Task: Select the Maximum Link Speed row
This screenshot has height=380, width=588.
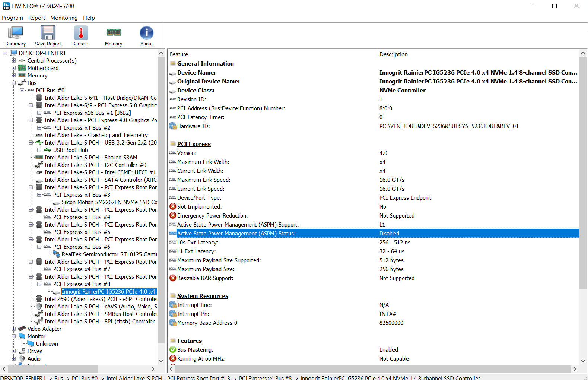Action: 374,180
